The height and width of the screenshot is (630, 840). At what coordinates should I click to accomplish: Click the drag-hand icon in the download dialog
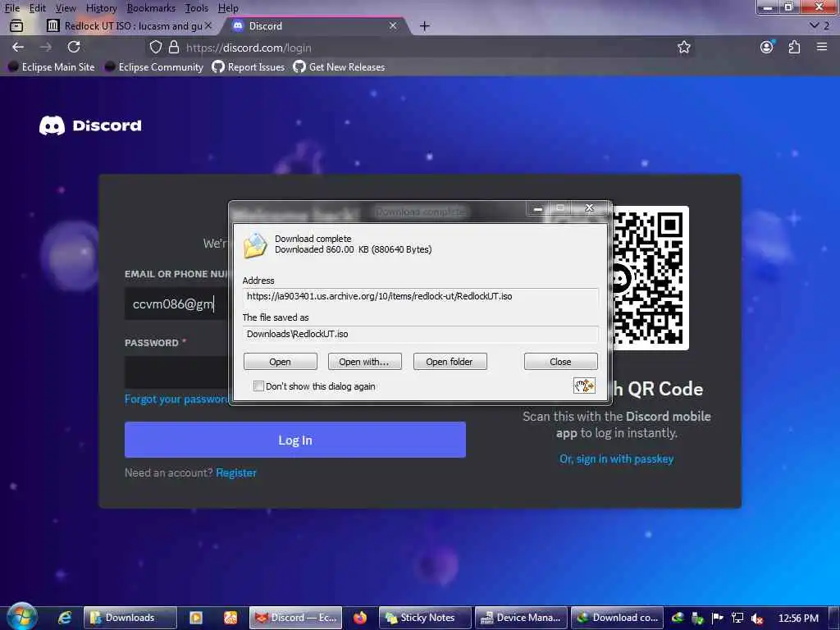584,386
